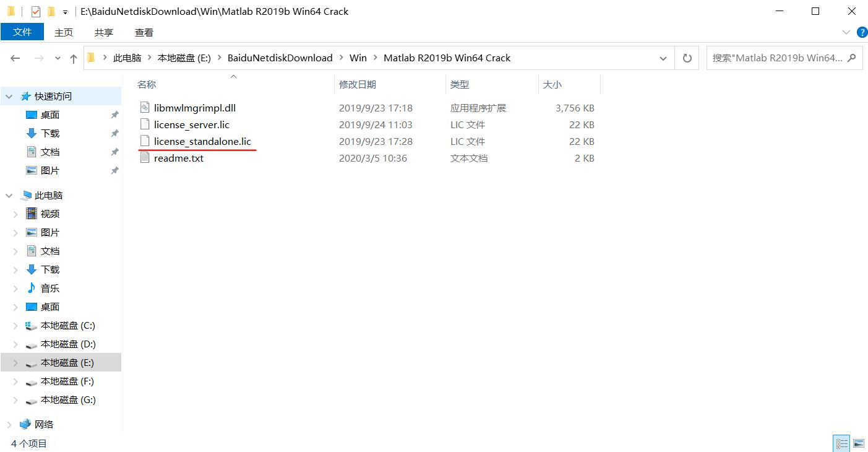Click the 此电脑 computer icon in sidebar
Screen dimensions: 868x452
pyautogui.click(x=25, y=195)
